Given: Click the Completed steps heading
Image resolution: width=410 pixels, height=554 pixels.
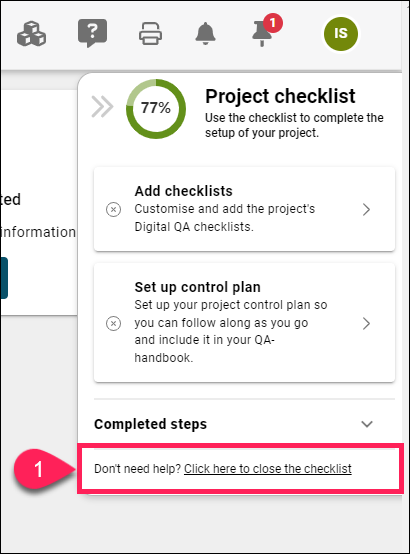Looking at the screenshot, I should coord(150,424).
